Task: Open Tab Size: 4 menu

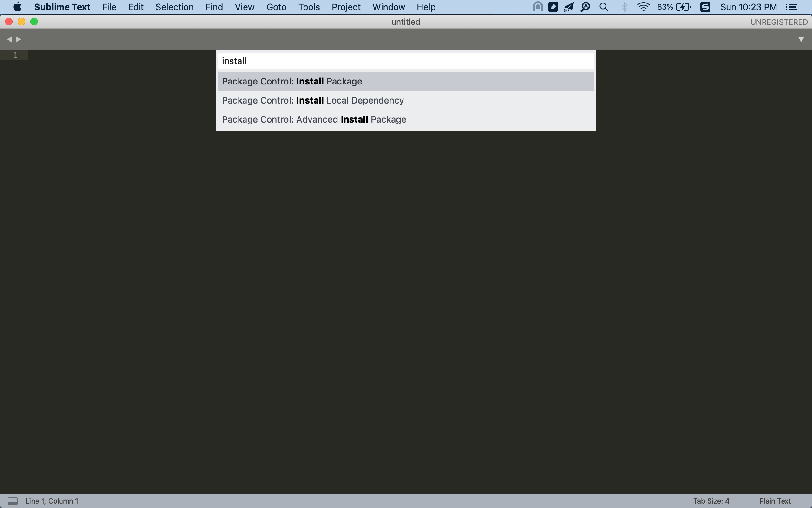Action: pyautogui.click(x=711, y=501)
